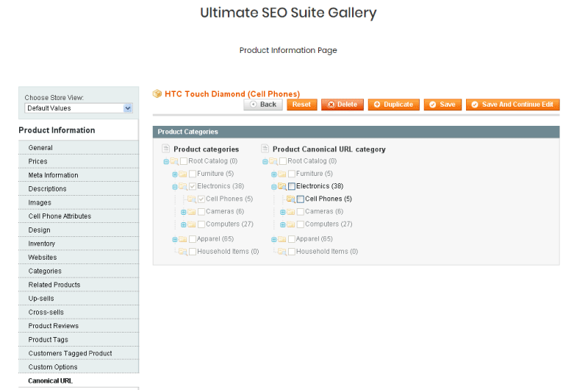Open the Choose Store View dropdown
The image size is (588, 390).
79,108
